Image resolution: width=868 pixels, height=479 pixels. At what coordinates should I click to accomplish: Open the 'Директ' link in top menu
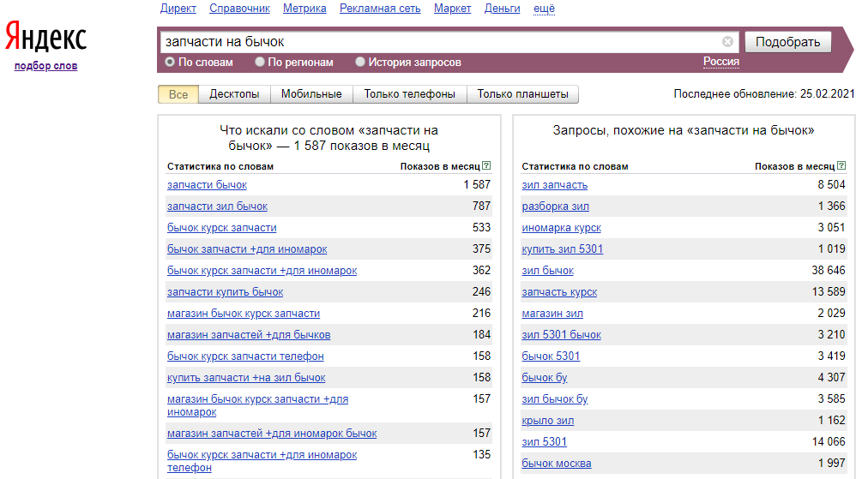coord(178,9)
